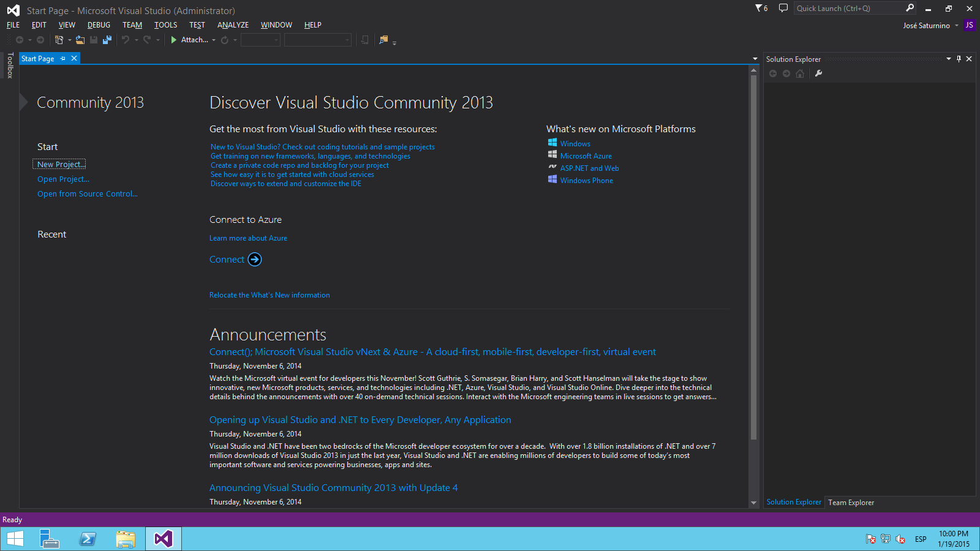The image size is (980, 551).
Task: Open Solution Explorer Properties wrench icon
Action: click(818, 73)
